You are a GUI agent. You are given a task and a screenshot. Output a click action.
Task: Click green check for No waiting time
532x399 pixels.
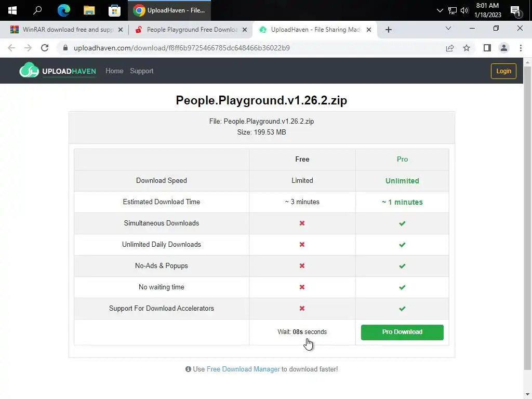tap(402, 287)
